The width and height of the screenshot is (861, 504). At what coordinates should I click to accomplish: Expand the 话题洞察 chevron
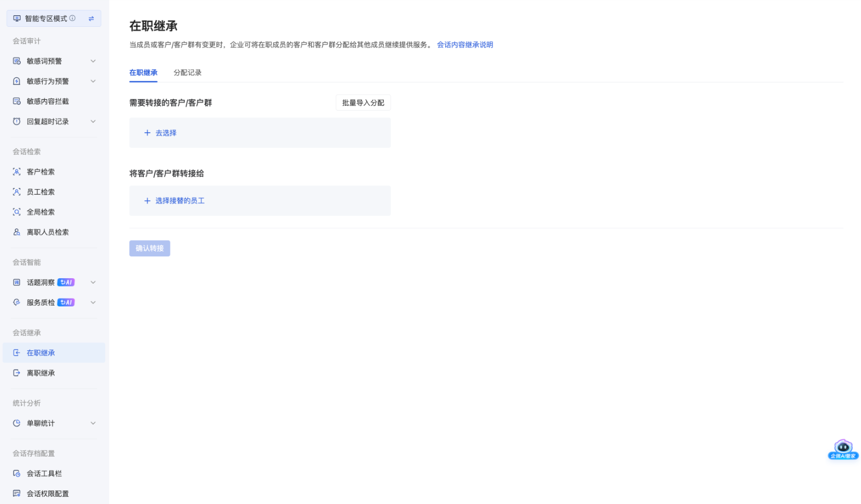(x=93, y=282)
